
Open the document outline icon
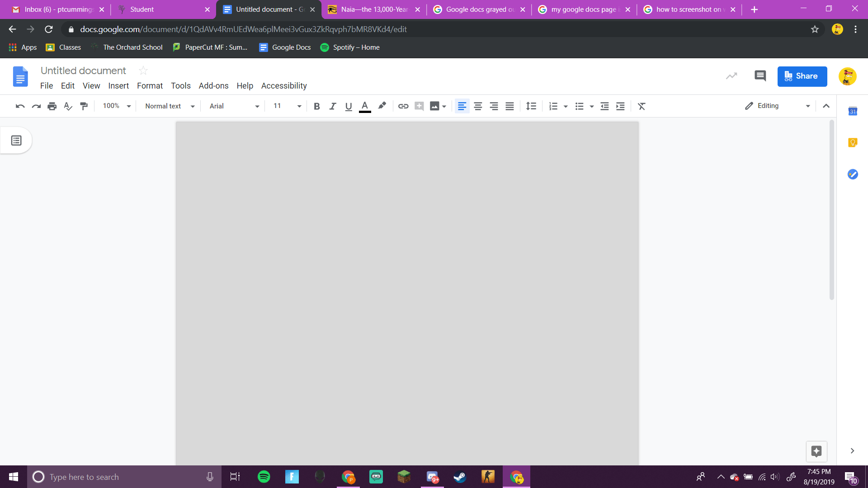pyautogui.click(x=16, y=141)
